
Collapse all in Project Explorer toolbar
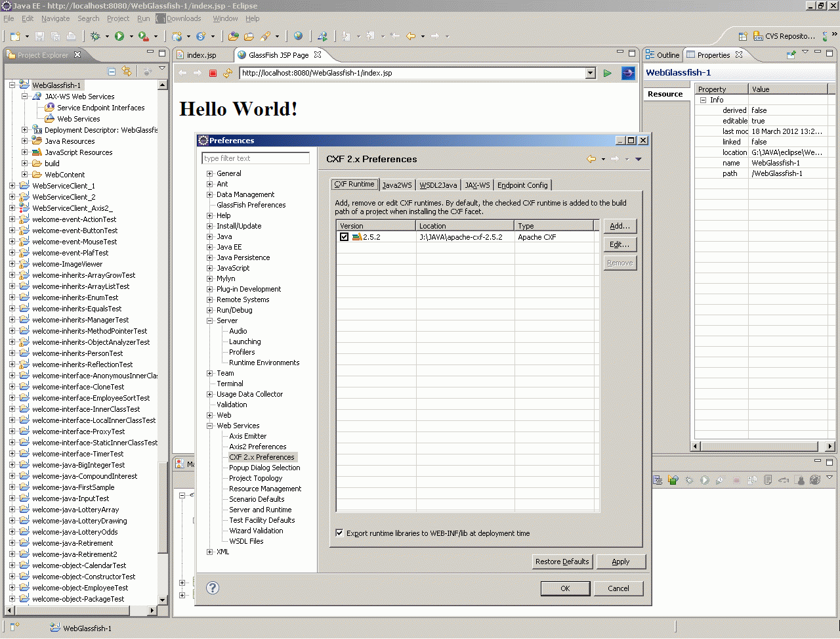click(112, 72)
